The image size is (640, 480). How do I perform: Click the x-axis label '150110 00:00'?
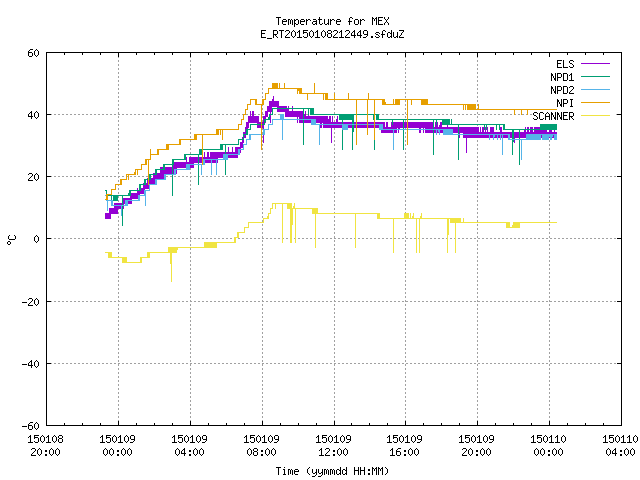point(548,446)
